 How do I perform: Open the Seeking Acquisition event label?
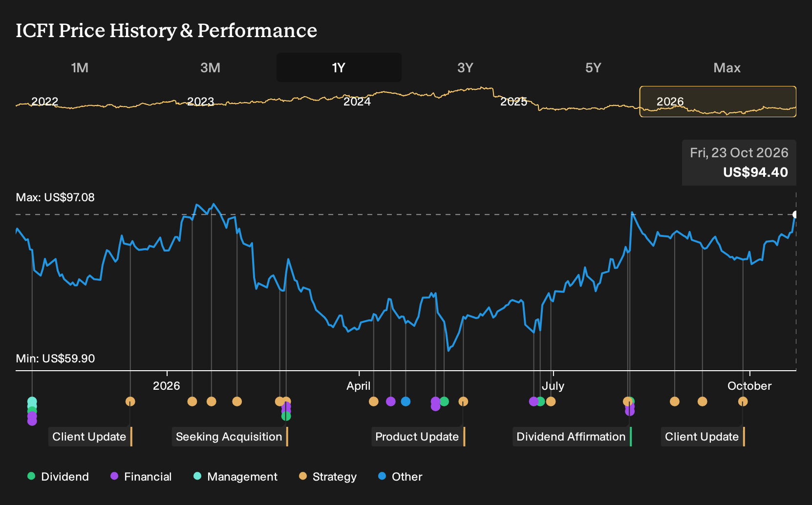230,437
